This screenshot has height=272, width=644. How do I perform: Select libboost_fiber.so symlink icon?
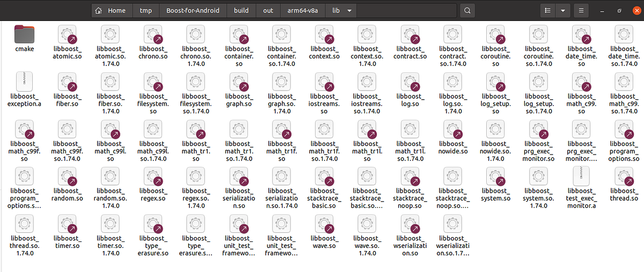pyautogui.click(x=68, y=81)
